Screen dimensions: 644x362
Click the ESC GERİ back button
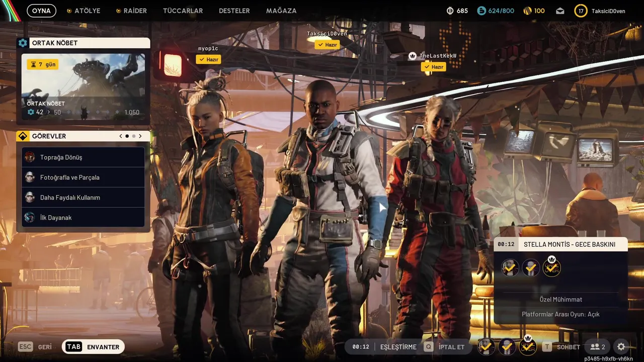(x=35, y=347)
